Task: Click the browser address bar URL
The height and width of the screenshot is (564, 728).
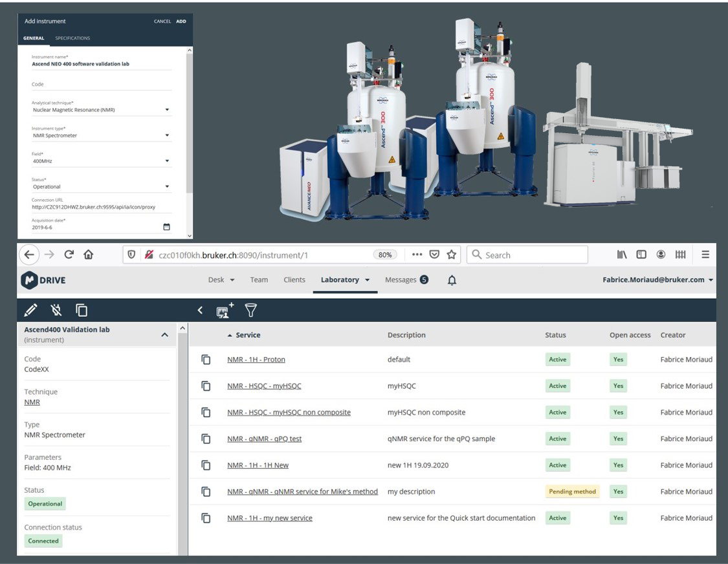Action: coord(233,255)
